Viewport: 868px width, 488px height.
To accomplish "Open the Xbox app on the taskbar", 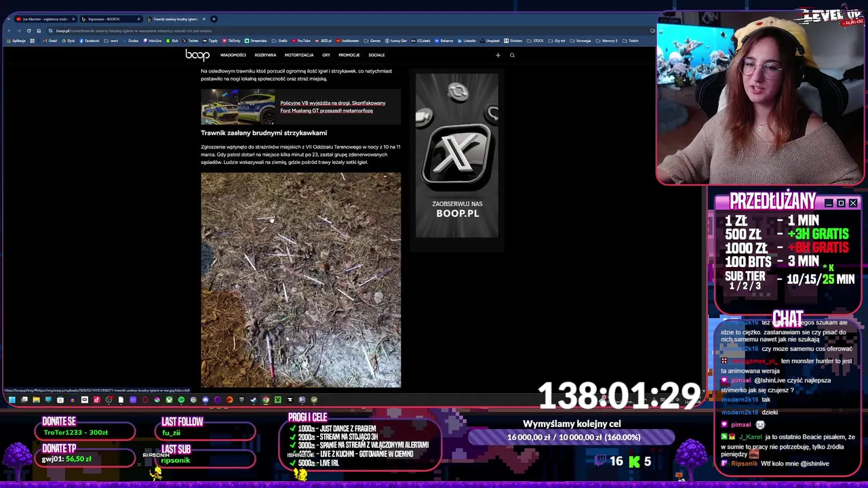I will click(169, 400).
